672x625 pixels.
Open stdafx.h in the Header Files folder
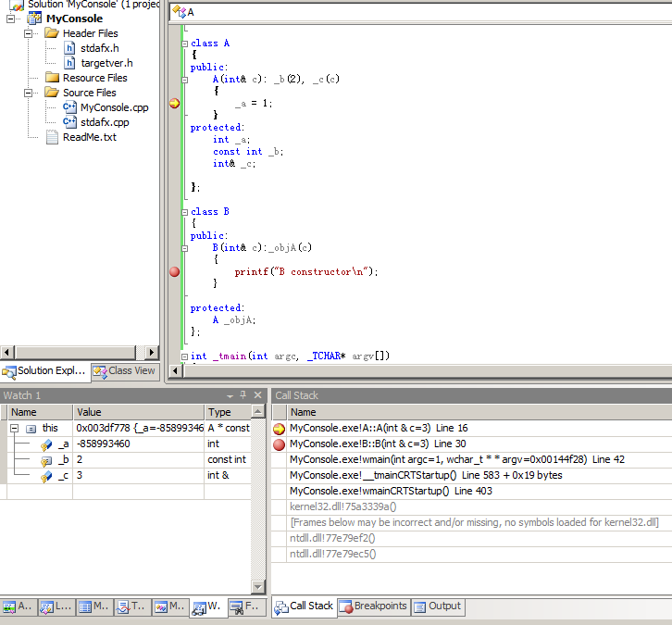click(99, 48)
